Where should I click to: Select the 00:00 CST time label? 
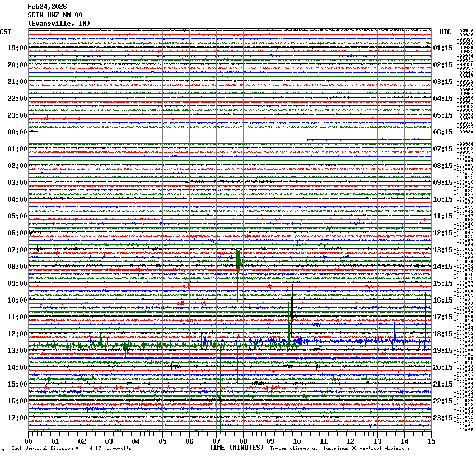click(17, 132)
